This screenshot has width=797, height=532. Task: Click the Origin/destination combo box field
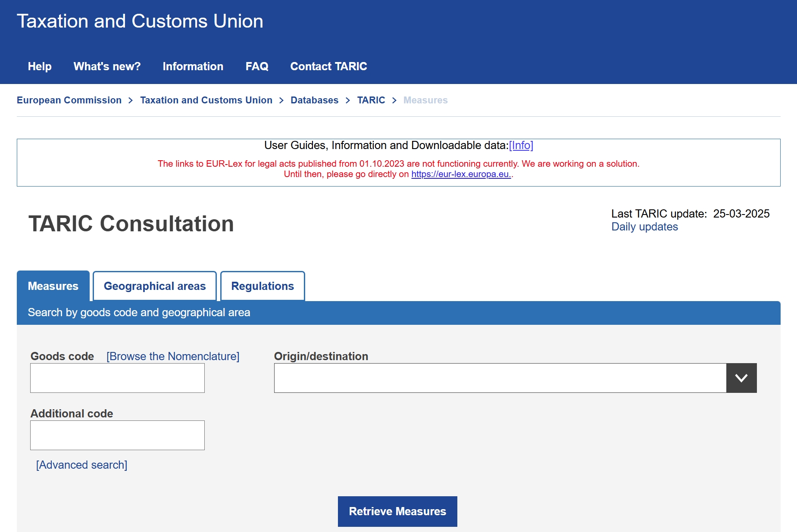(x=500, y=378)
